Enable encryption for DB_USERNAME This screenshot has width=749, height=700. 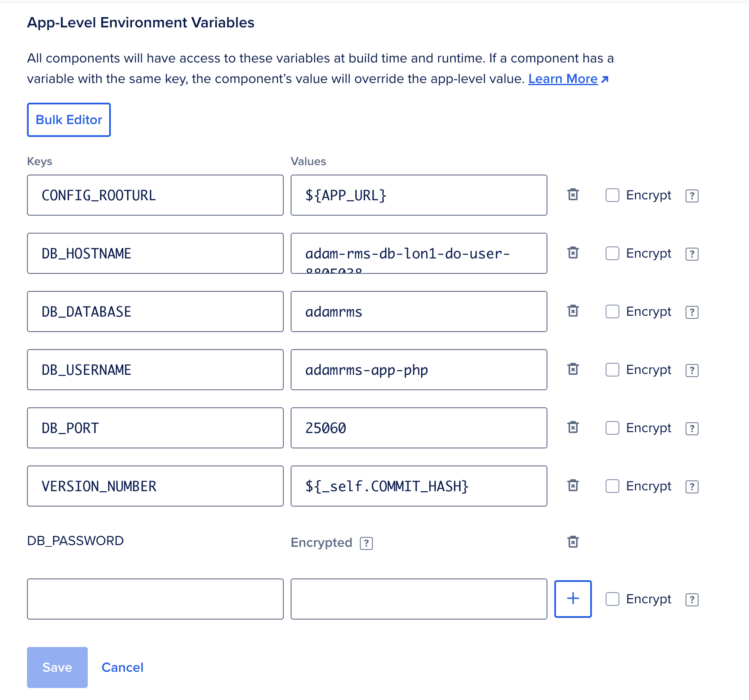(x=612, y=370)
